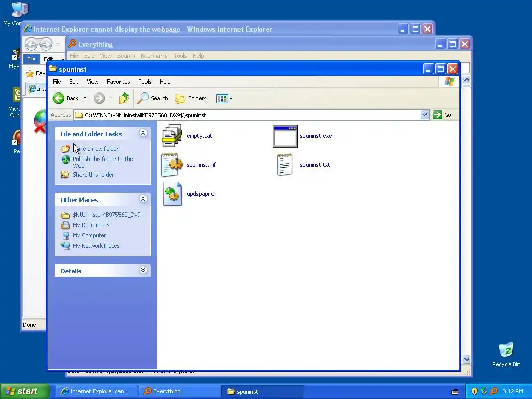
Task: Collapse the Other Places panel
Action: tap(143, 199)
